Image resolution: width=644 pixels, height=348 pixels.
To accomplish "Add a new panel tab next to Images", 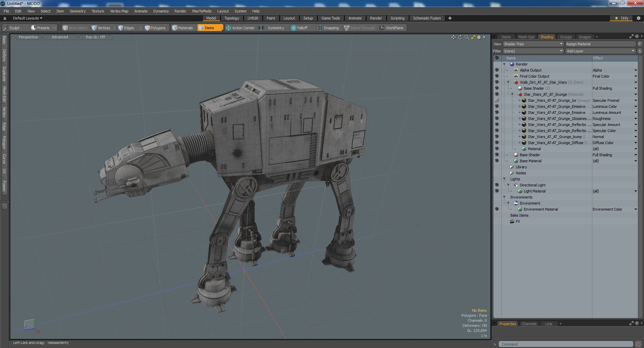I will pos(597,37).
